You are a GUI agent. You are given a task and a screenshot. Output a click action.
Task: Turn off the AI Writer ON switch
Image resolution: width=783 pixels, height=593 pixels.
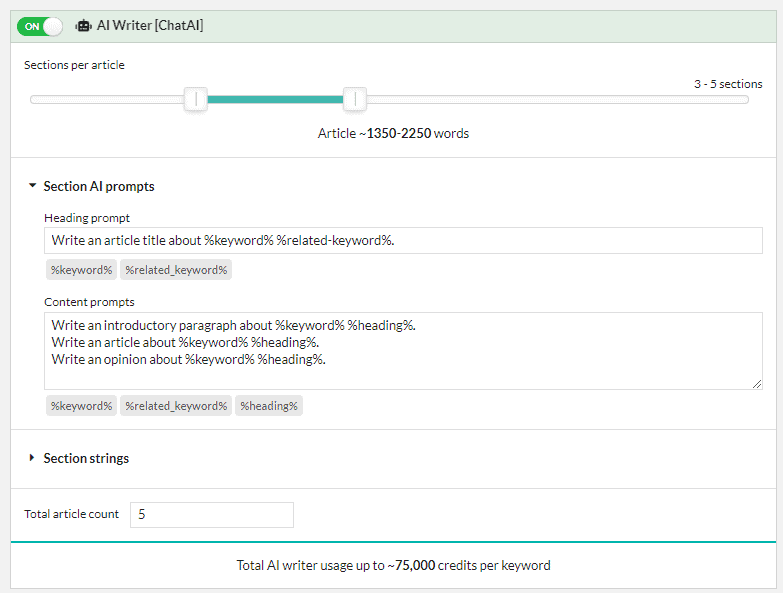39,26
